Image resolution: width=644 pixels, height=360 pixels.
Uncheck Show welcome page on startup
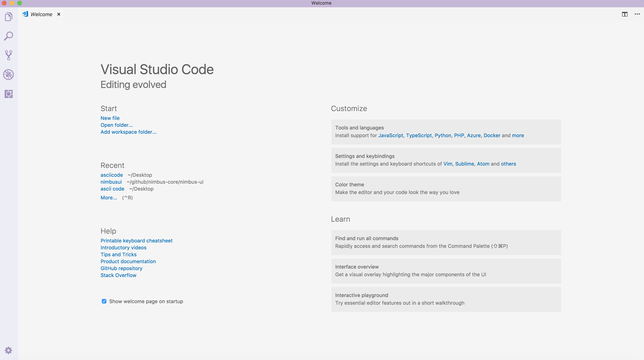[x=104, y=301]
